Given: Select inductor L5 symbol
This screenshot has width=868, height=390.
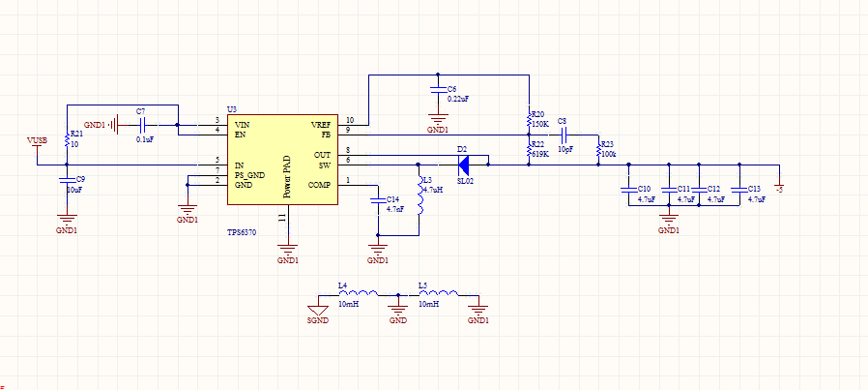Looking at the screenshot, I should click(439, 293).
